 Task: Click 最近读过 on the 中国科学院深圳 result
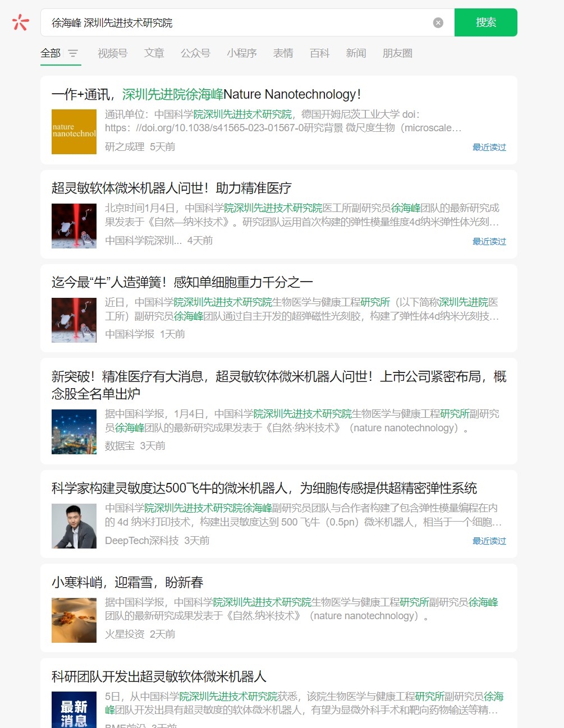coord(489,241)
